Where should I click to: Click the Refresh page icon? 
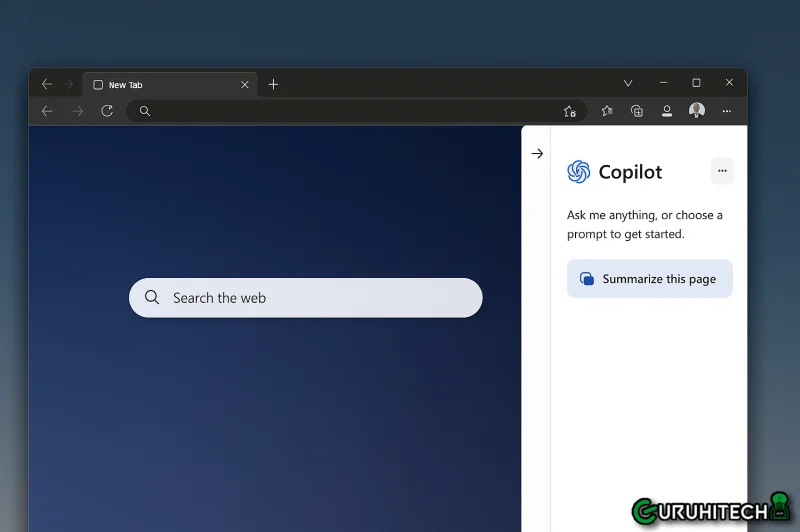click(107, 111)
